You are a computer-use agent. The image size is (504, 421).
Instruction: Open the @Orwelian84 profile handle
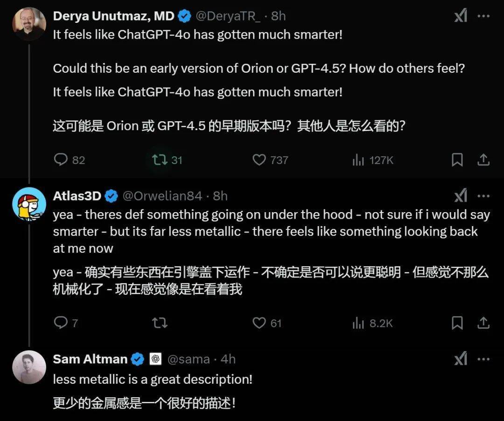coord(162,196)
